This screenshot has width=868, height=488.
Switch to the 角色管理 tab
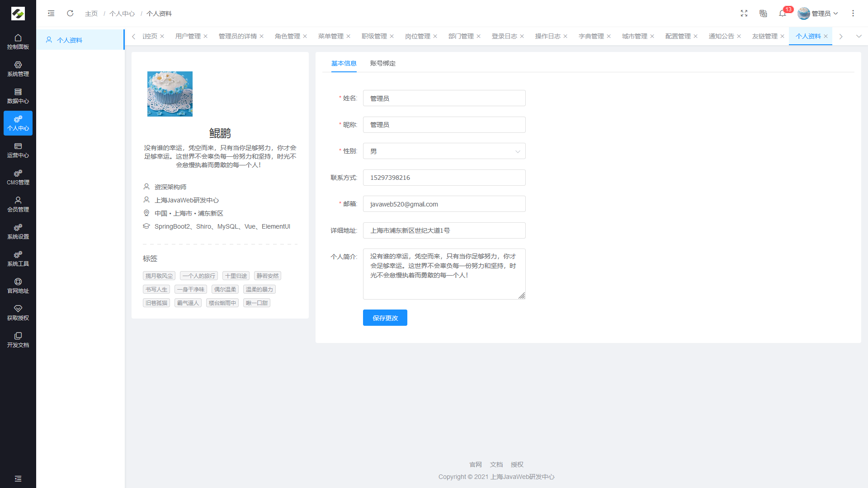[287, 36]
